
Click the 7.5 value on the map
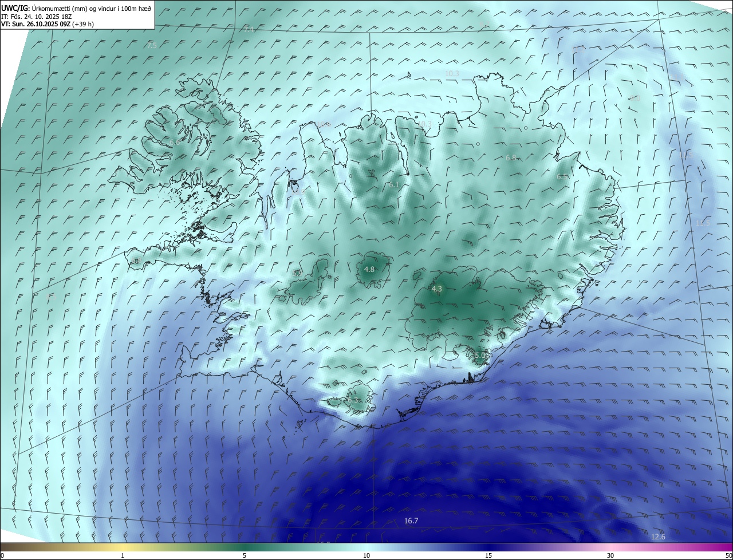click(152, 45)
